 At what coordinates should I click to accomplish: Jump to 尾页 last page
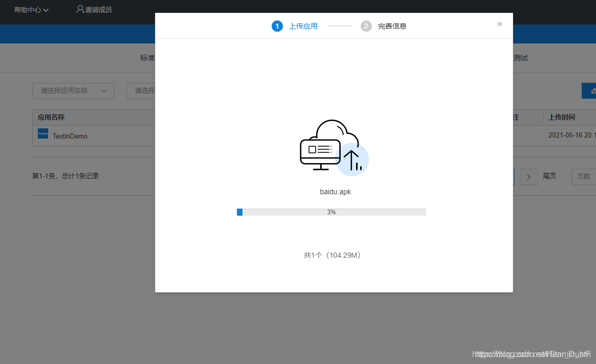pos(549,176)
